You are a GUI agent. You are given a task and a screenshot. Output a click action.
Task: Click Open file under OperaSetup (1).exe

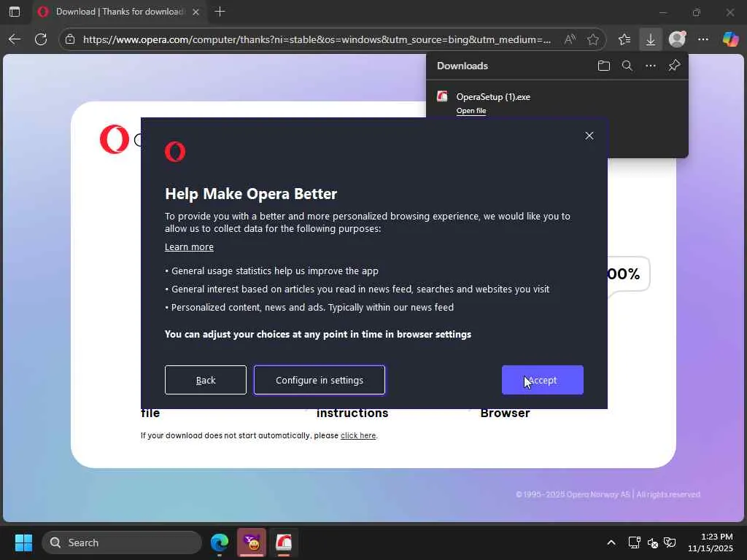[471, 111]
